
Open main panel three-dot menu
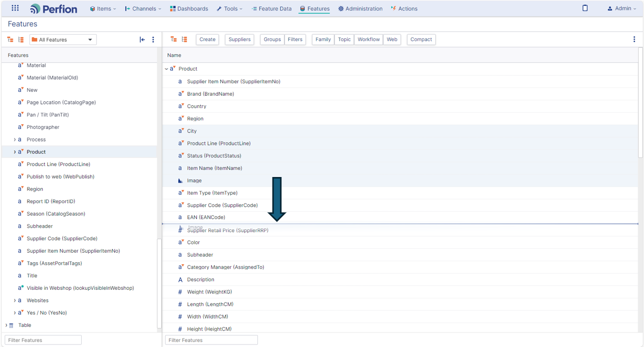tap(634, 40)
